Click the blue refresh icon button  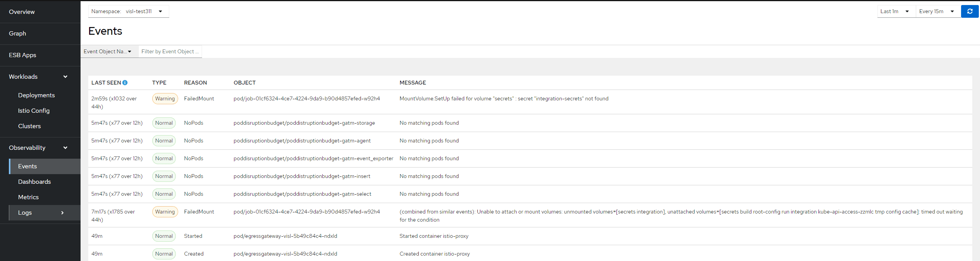(970, 12)
